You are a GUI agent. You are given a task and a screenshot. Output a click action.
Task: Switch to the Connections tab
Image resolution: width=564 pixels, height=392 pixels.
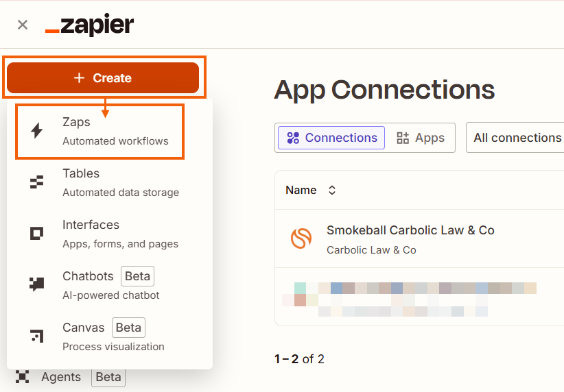(331, 138)
